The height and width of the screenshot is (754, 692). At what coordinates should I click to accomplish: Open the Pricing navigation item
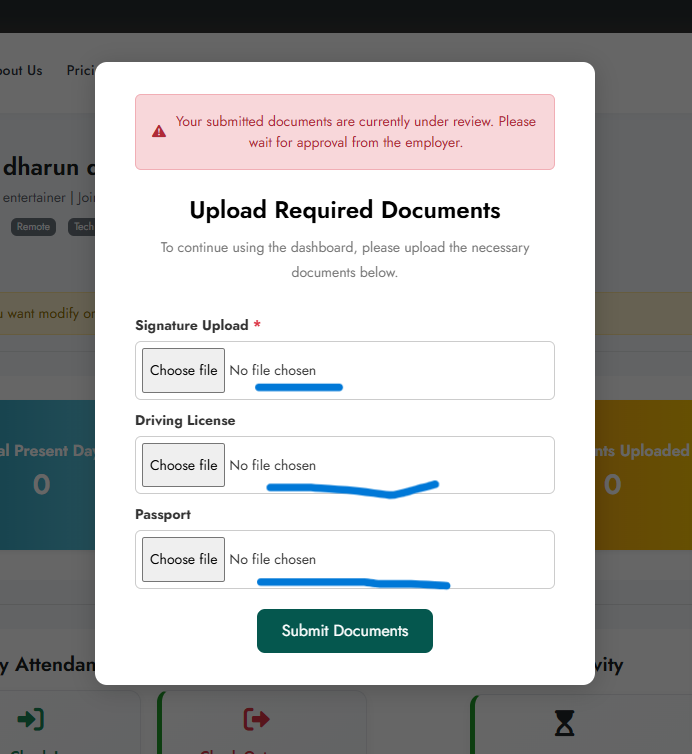80,70
